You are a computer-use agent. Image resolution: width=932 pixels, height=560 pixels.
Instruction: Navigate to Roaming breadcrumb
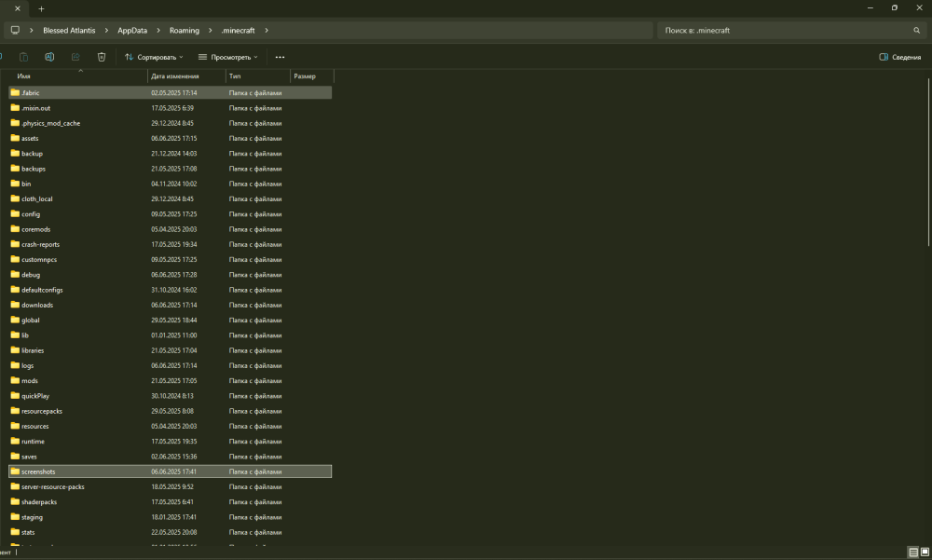[185, 31]
